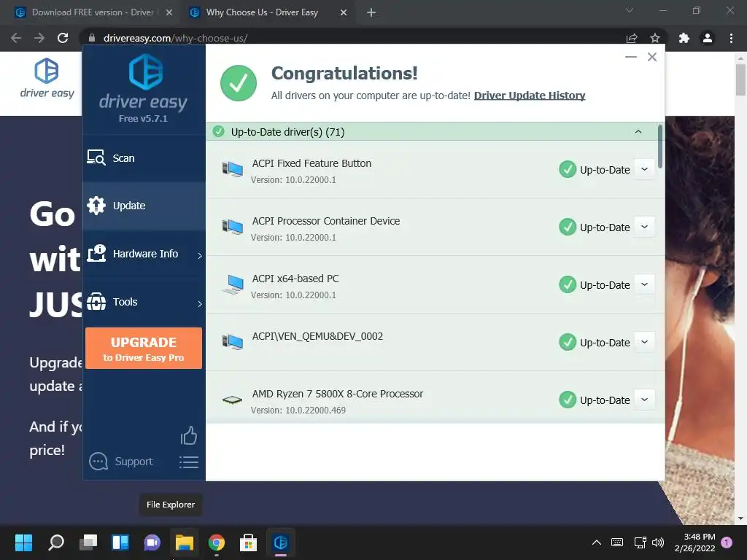This screenshot has width=747, height=560.
Task: Click the Hardware Info monitor icon
Action: coord(96,253)
